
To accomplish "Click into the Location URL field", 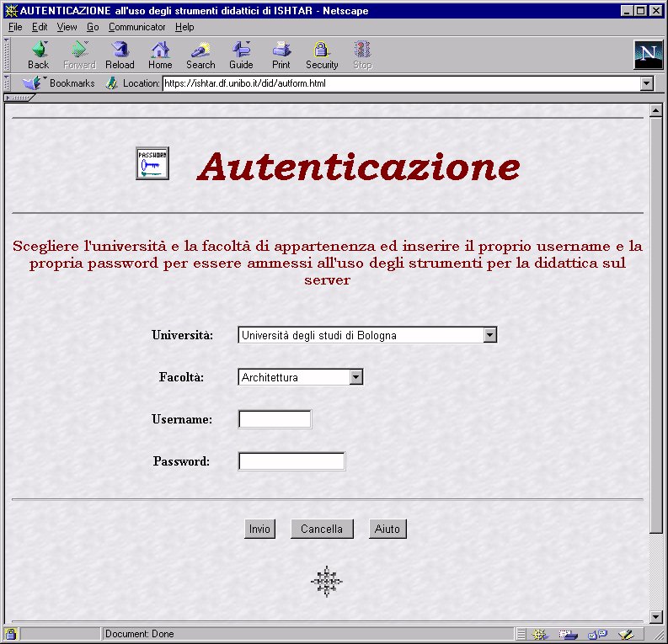I will tap(401, 83).
